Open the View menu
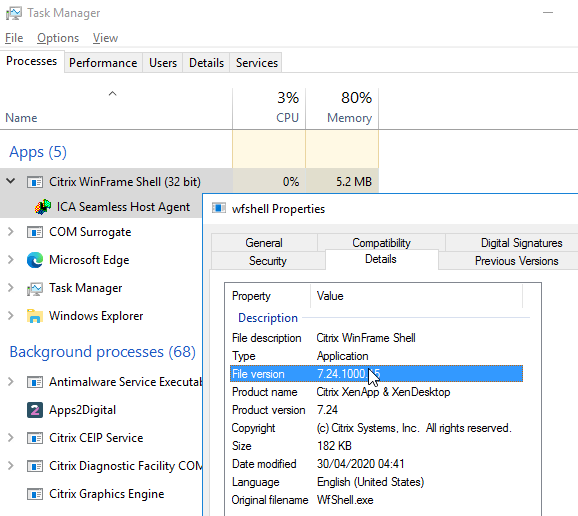Viewport: 578px width, 516px height. (105, 38)
